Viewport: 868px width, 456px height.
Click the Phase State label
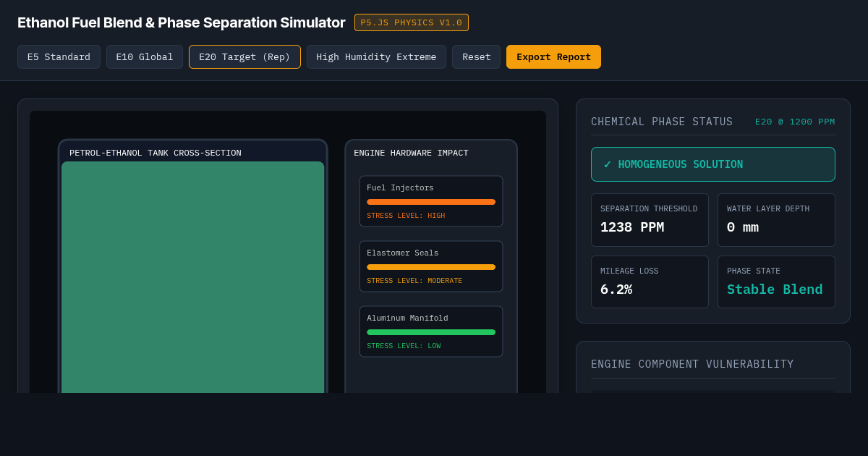click(x=754, y=271)
